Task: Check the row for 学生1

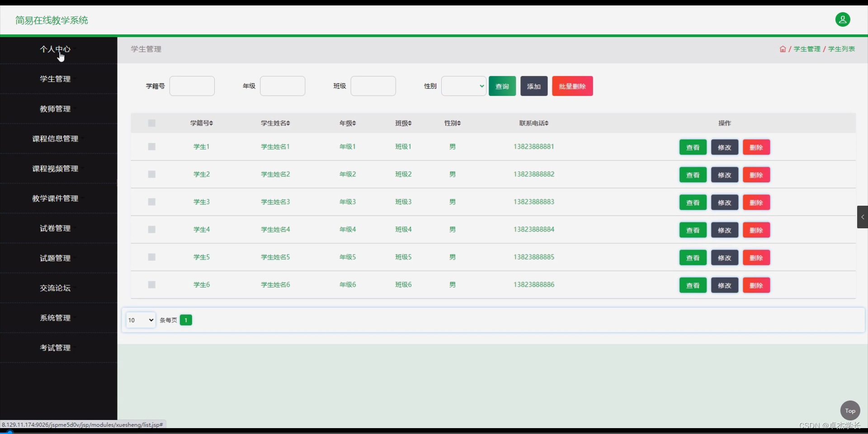Action: (x=152, y=146)
